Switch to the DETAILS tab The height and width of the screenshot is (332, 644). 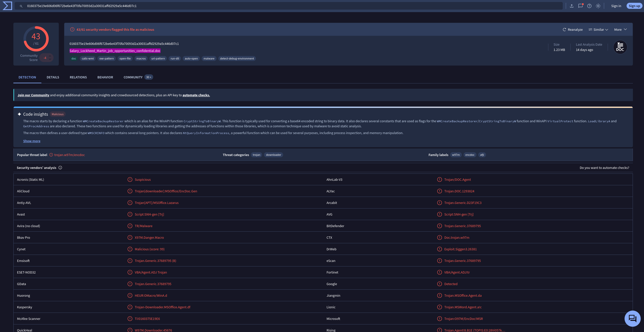click(53, 77)
